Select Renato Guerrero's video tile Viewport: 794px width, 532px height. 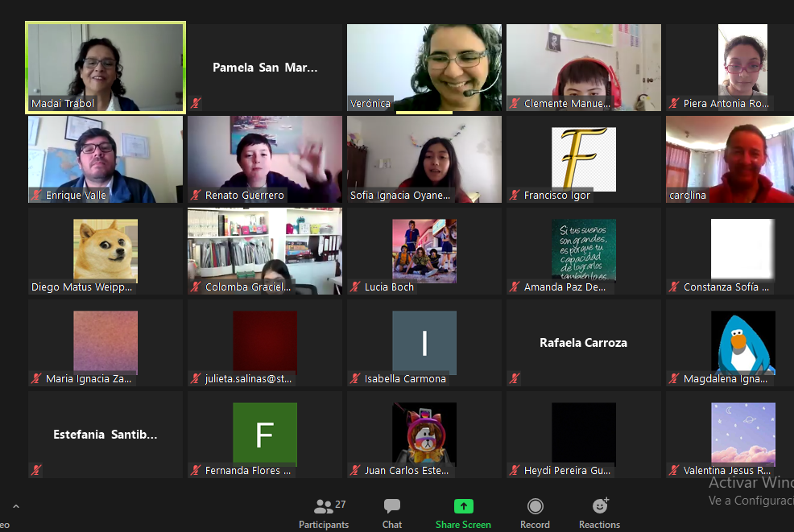[x=265, y=157]
